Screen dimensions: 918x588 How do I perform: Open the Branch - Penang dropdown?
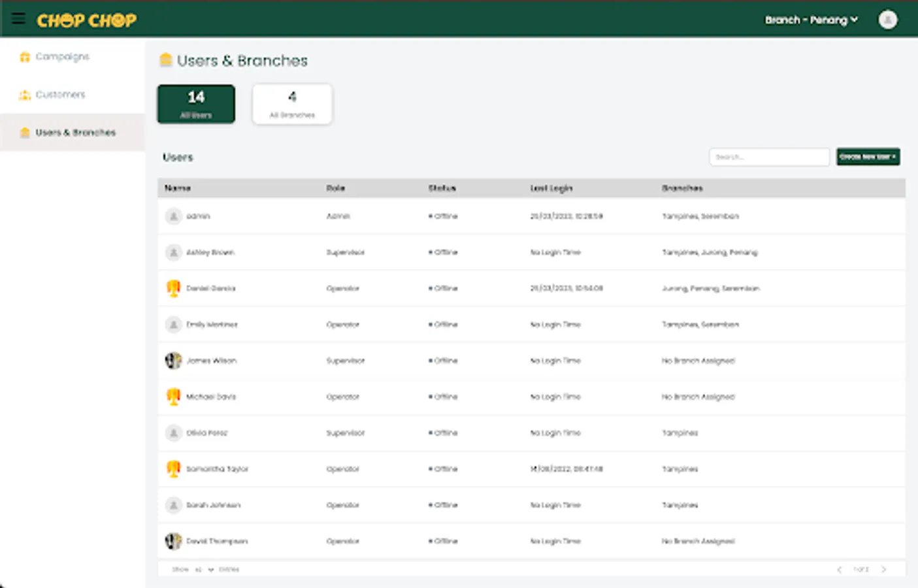pos(811,20)
